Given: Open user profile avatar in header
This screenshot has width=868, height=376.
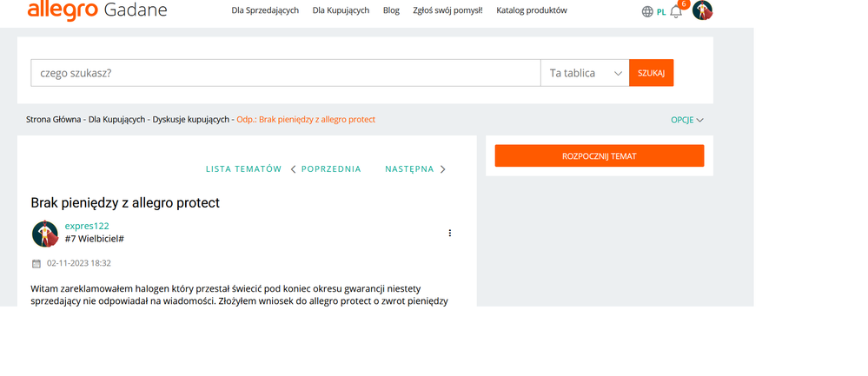Looking at the screenshot, I should tap(702, 10).
